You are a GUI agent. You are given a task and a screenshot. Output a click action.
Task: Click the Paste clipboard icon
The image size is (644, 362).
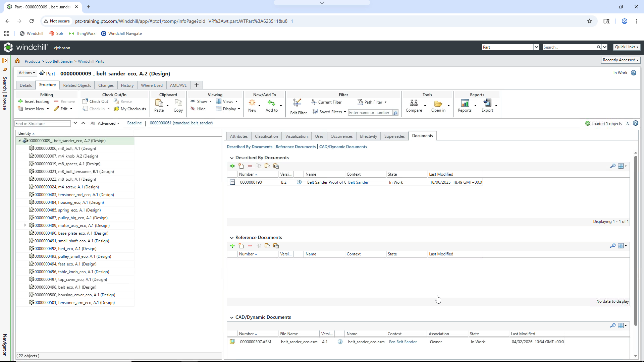coord(159,103)
